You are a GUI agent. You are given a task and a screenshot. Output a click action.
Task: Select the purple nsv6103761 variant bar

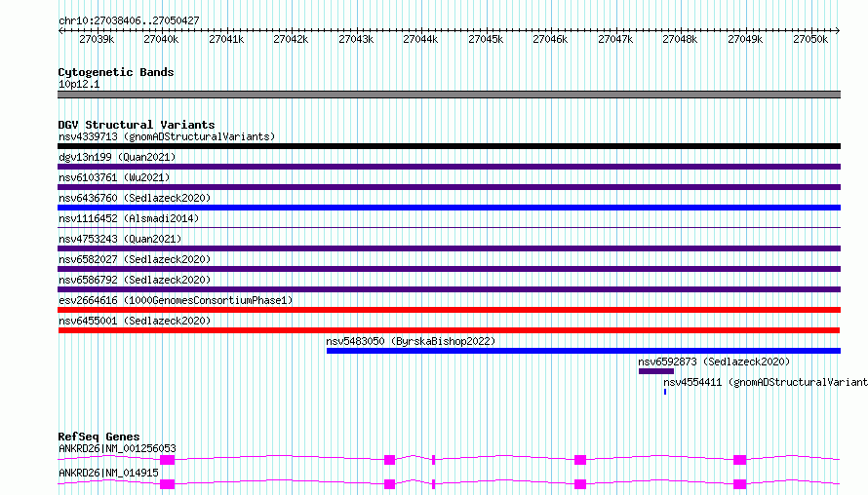point(449,187)
